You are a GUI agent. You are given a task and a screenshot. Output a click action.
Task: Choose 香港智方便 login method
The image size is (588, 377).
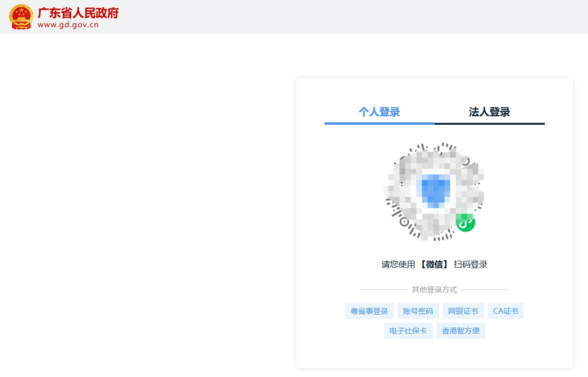tap(461, 331)
